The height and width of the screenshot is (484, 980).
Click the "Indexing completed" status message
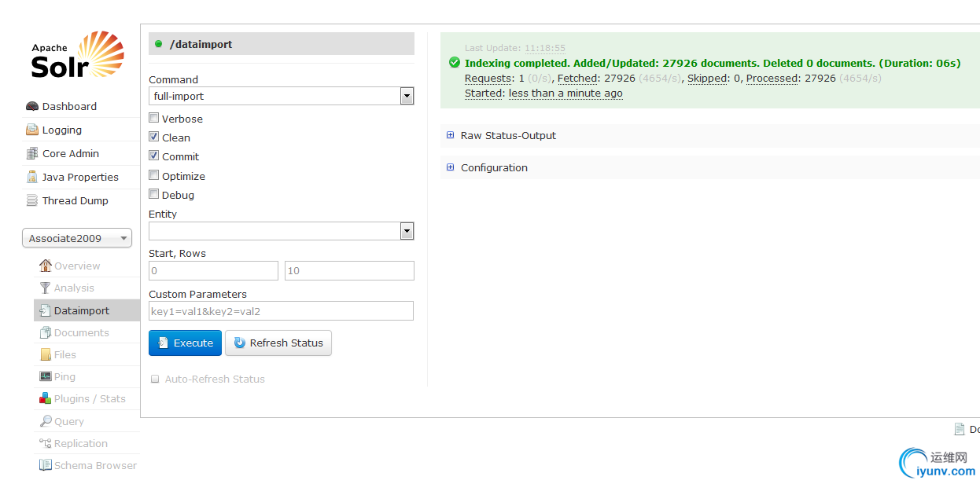click(713, 63)
